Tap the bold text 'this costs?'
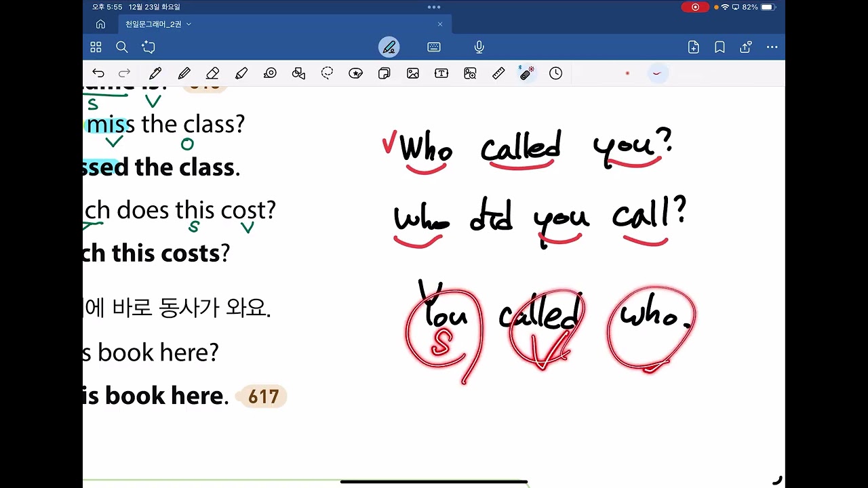This screenshot has height=488, width=868. point(170,253)
